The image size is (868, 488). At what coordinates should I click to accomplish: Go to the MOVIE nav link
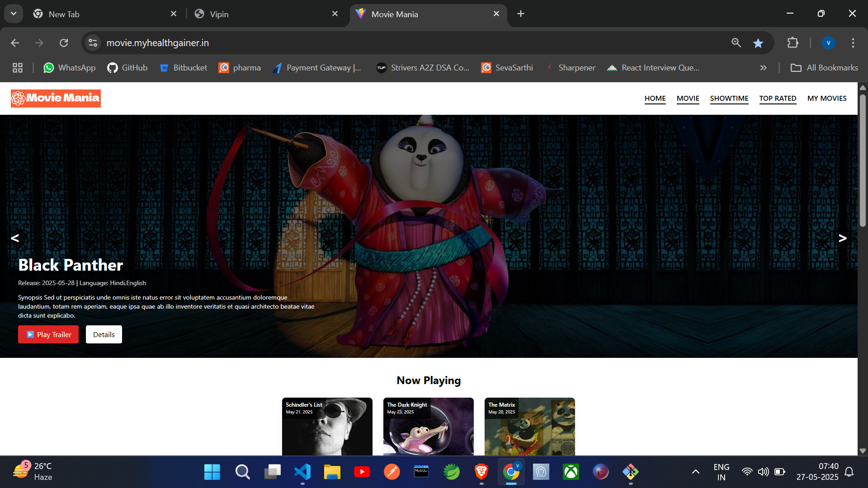pyautogui.click(x=688, y=99)
